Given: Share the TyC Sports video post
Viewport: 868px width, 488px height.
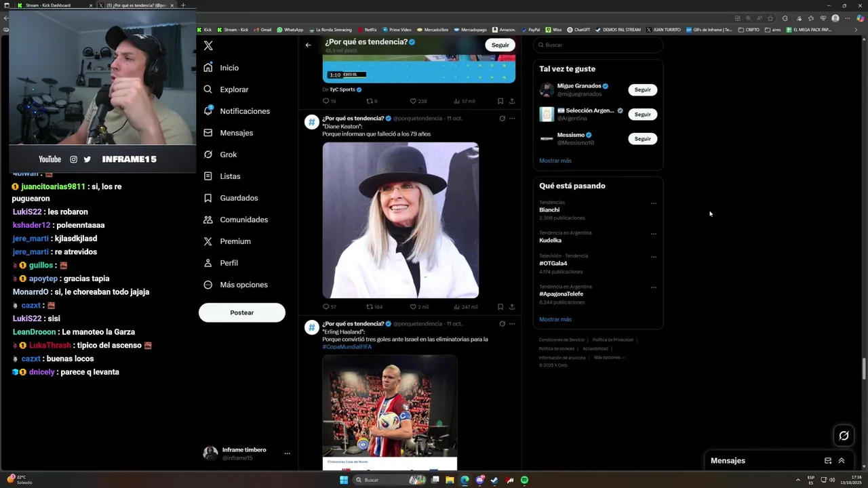Looking at the screenshot, I should pyautogui.click(x=512, y=101).
